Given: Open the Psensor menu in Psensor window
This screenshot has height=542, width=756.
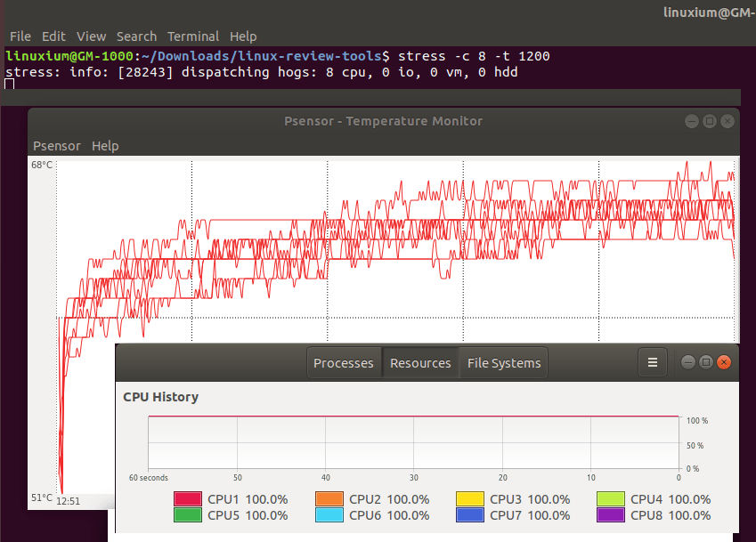Looking at the screenshot, I should 57,146.
